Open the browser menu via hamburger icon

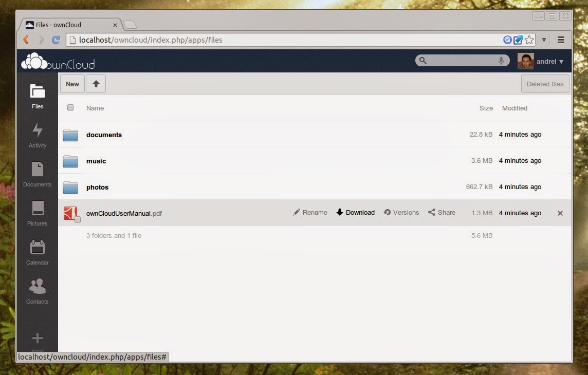[561, 40]
